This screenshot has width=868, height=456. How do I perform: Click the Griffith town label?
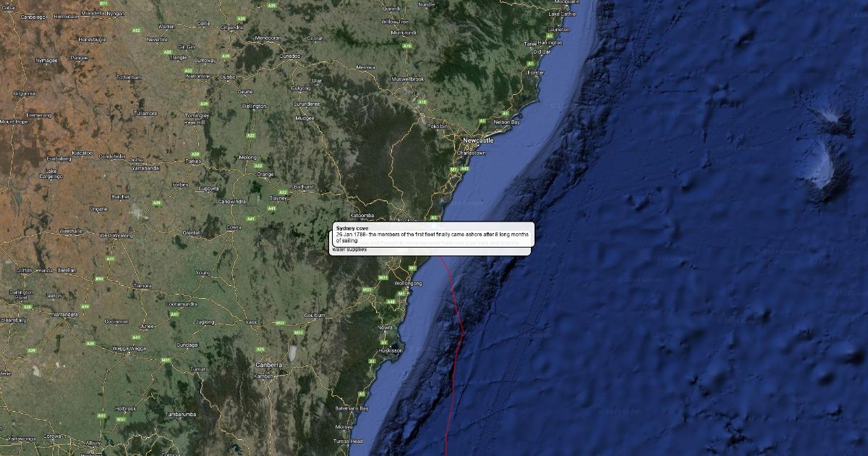coord(24,270)
